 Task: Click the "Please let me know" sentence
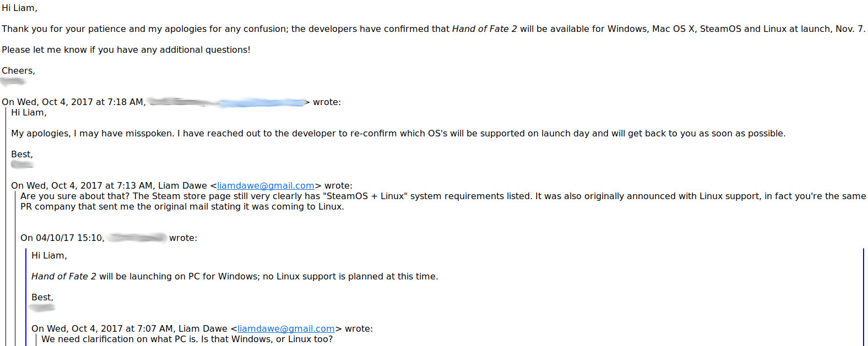pos(126,50)
